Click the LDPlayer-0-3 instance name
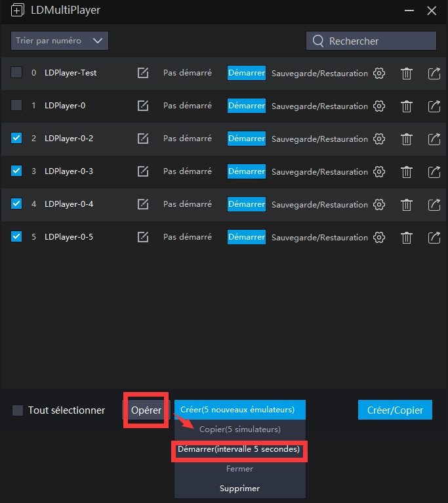Viewport: 448px width, 503px height. (x=69, y=171)
